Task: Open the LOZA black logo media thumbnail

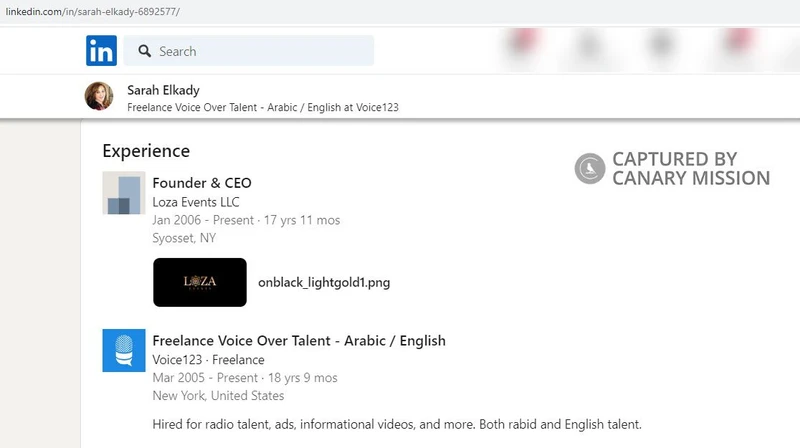Action: click(199, 282)
